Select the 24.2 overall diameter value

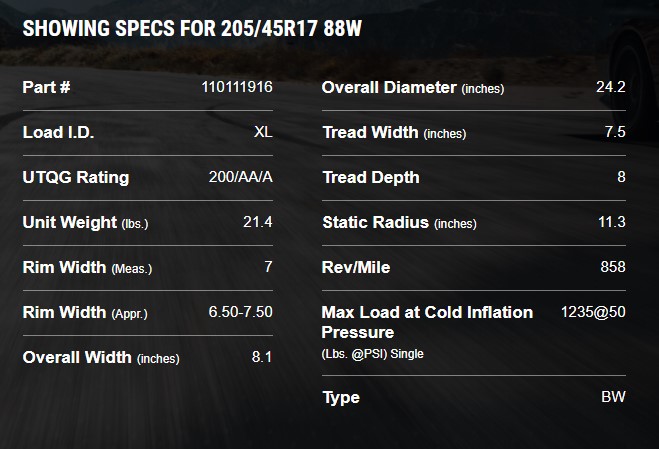click(x=611, y=87)
